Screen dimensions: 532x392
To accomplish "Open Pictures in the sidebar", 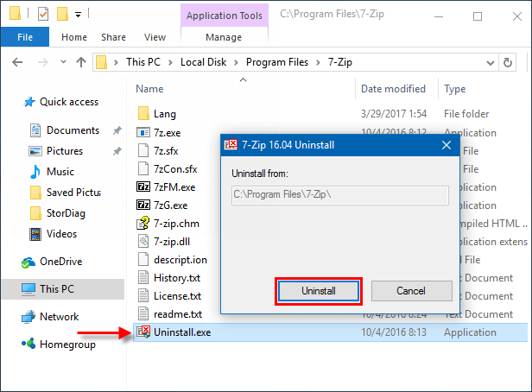I will pos(65,151).
